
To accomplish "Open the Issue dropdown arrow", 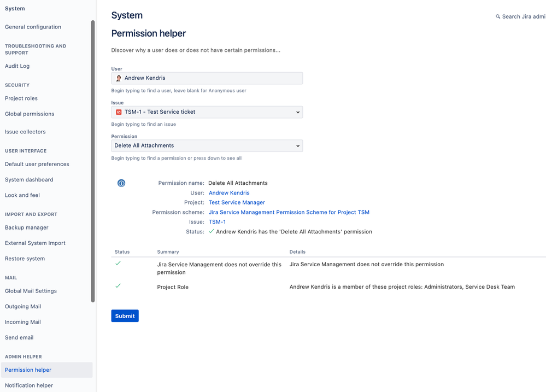I will click(x=298, y=112).
